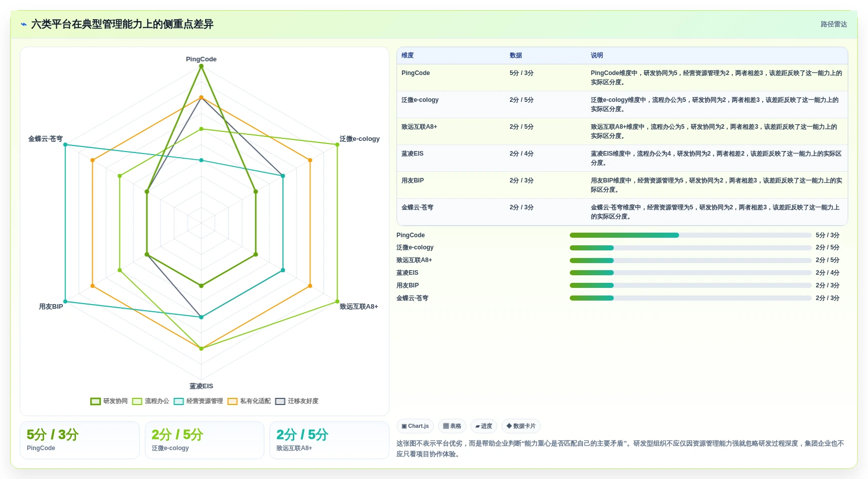
Task: Toggle the 私有化适配 legend series
Action: tap(249, 401)
